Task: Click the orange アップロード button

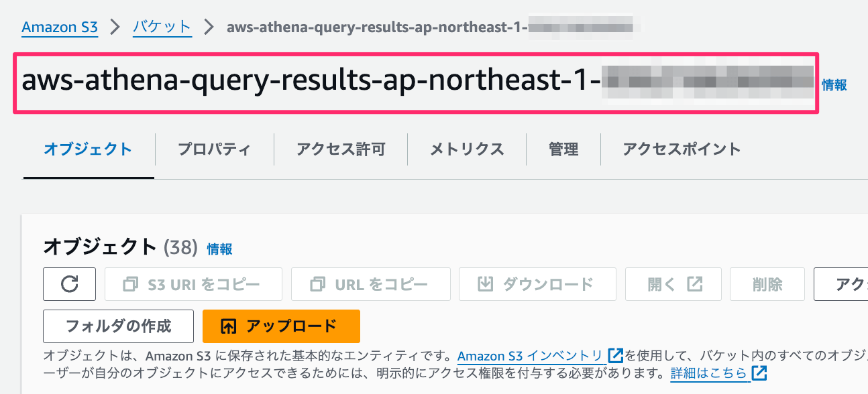Action: pyautogui.click(x=281, y=326)
